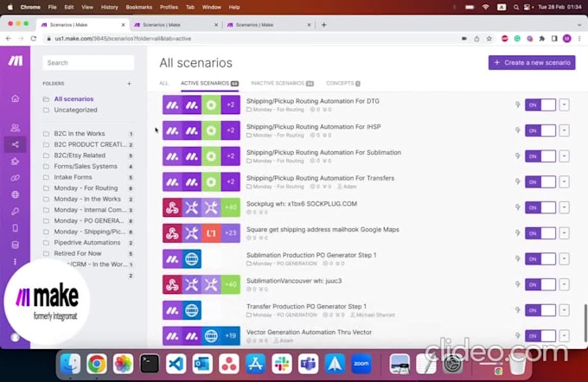Screen dimensions: 588x382
Task: Click scheduling icon for Sockplug scenario
Action: coord(517,207)
